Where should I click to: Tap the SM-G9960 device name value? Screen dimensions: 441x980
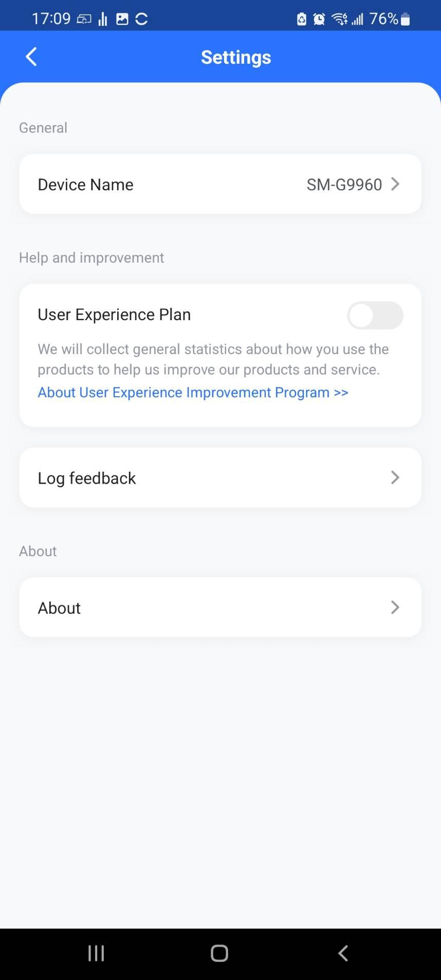(344, 184)
